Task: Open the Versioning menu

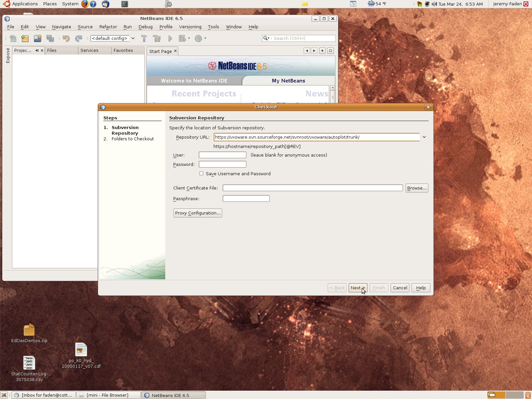Action: 190,27
